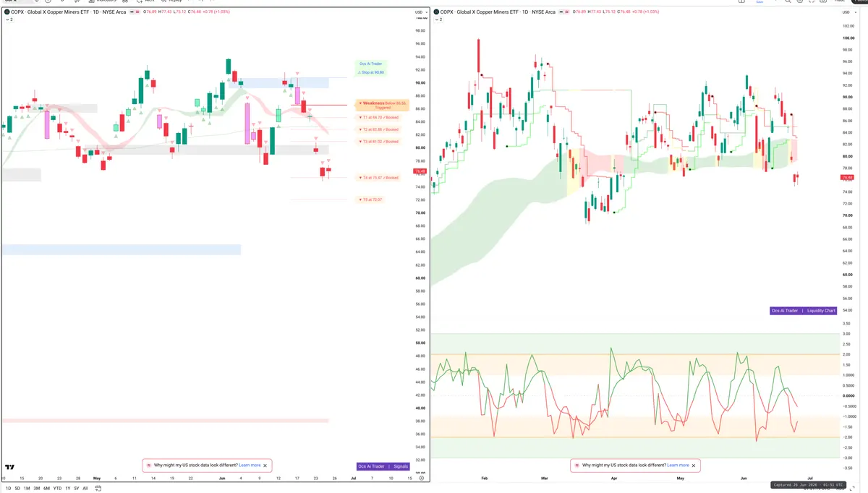Click the Ocs Ai Trader Liquidity Chart badge
Viewport: 868px width, 493px height.
click(804, 311)
